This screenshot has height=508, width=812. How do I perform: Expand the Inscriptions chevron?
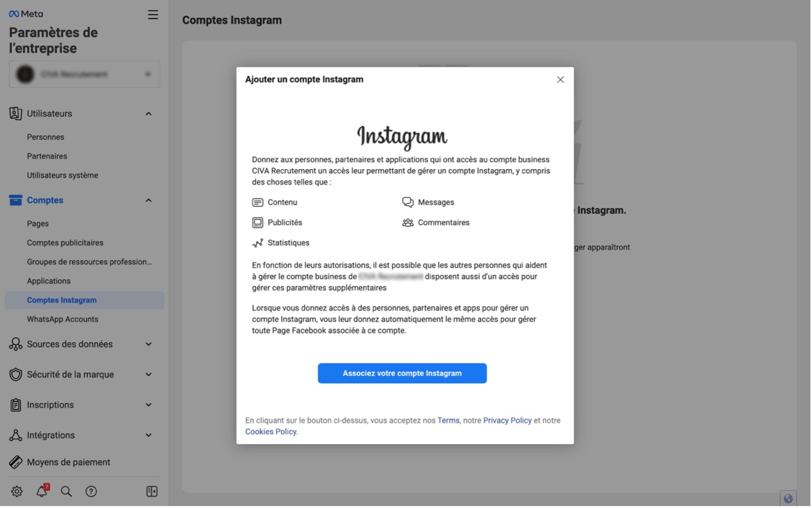point(148,405)
